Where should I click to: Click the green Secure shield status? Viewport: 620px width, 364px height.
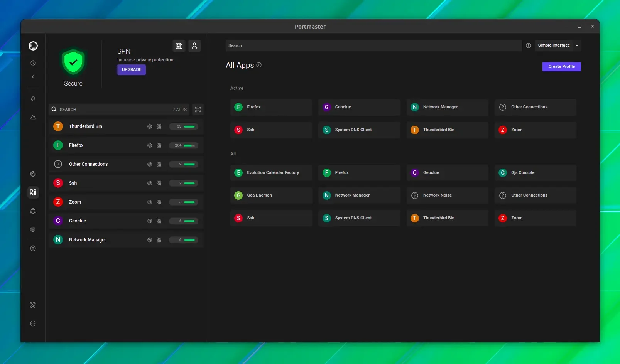click(73, 63)
